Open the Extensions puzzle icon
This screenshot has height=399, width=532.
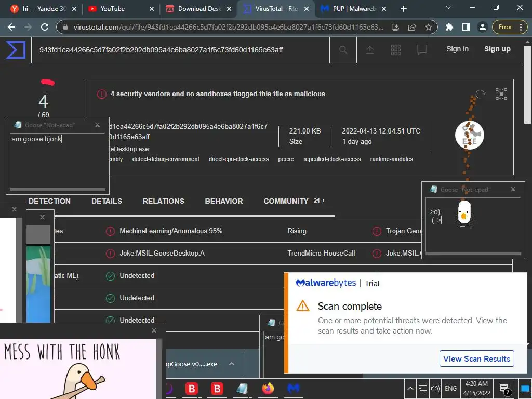(449, 27)
